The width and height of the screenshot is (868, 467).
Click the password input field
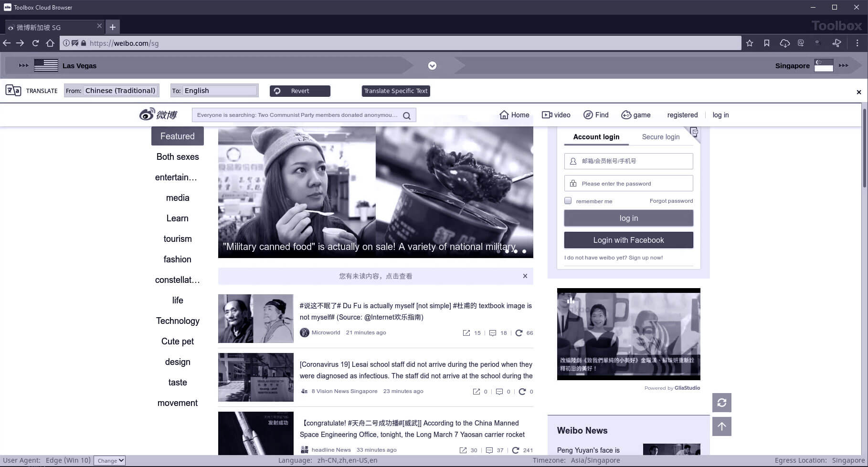[628, 184]
